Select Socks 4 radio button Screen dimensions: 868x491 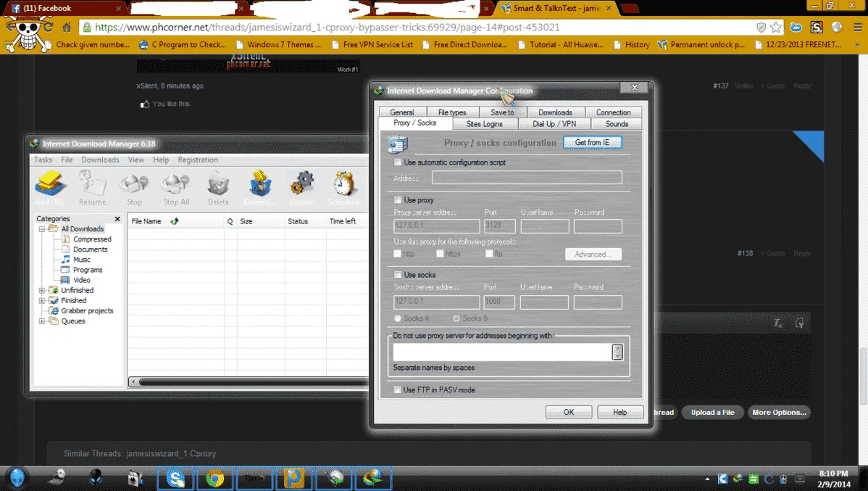coord(398,318)
